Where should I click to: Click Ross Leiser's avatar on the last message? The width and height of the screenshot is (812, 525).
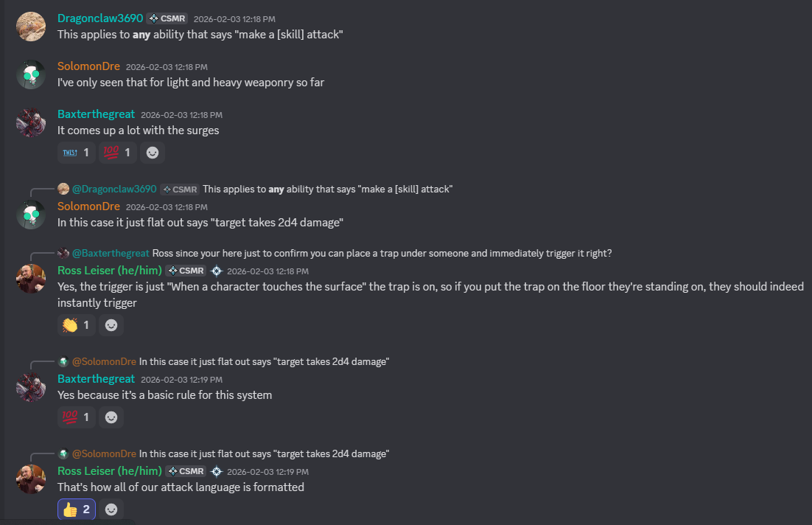31,479
